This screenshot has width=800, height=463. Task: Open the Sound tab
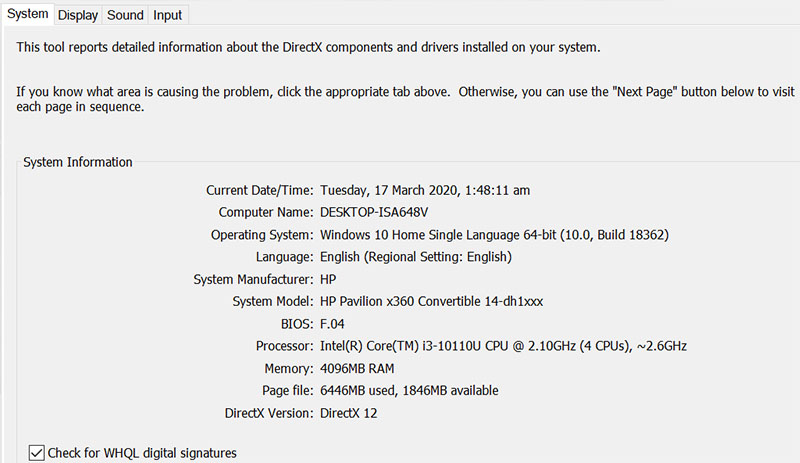click(125, 15)
